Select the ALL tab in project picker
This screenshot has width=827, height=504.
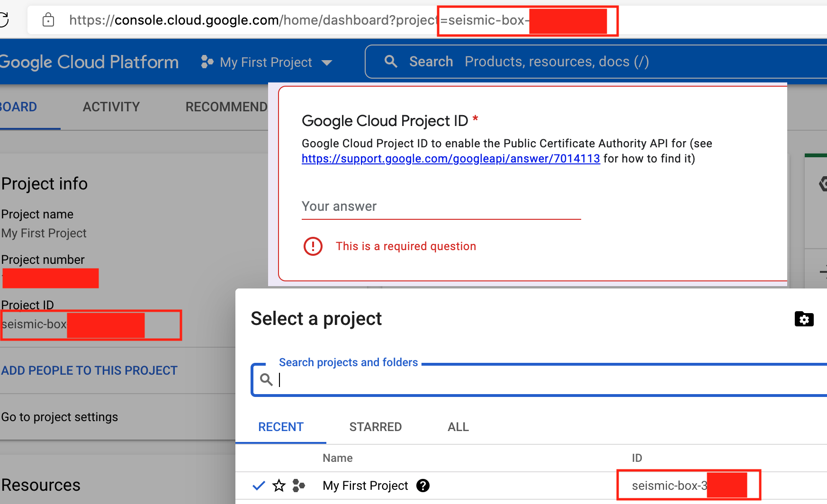point(458,427)
